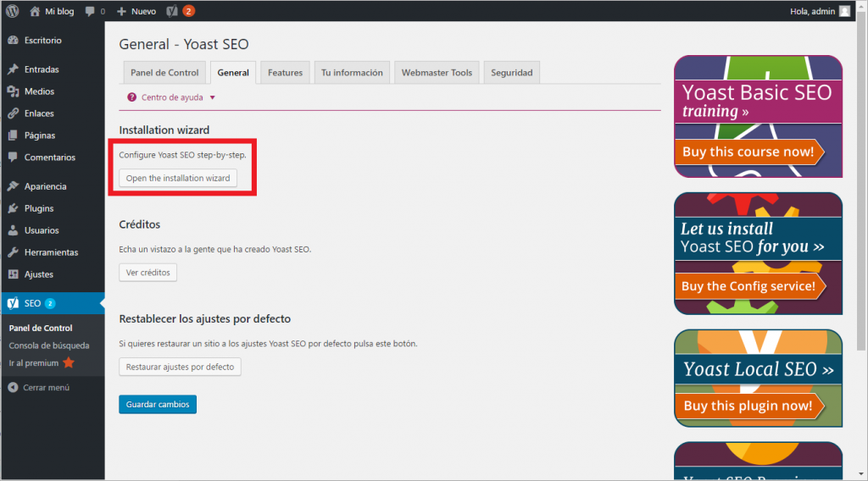
Task: Click the Ver créditos button
Action: pyautogui.click(x=147, y=273)
